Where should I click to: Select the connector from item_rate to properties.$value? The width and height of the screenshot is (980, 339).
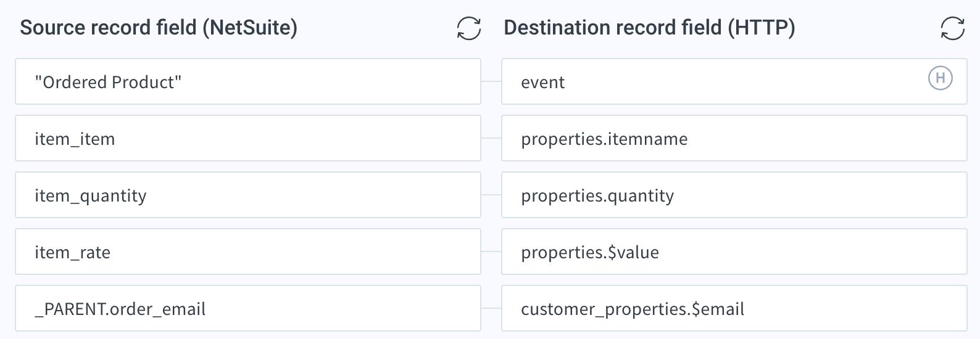(x=491, y=251)
